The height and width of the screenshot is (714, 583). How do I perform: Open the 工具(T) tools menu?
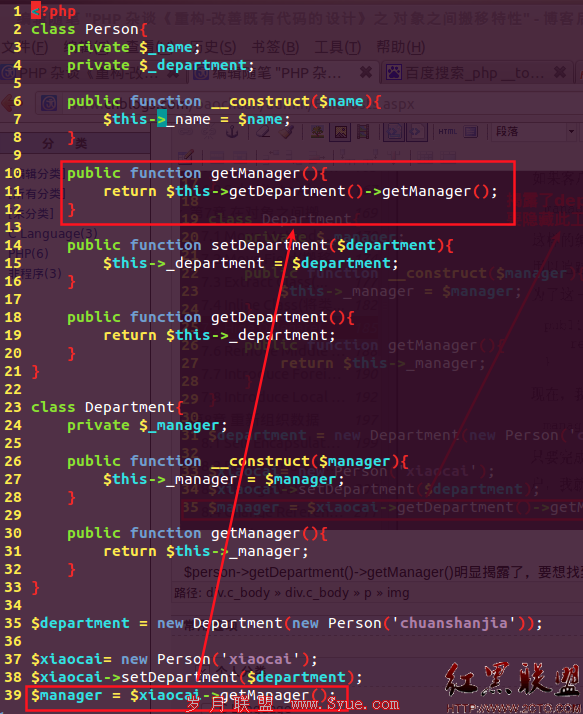(338, 47)
